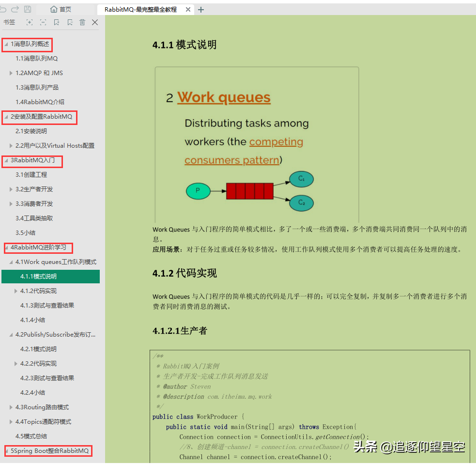Screen dimensions: 476x464
Task: Expand the 4.4Topics通配符模式 arrow
Action: point(11,422)
